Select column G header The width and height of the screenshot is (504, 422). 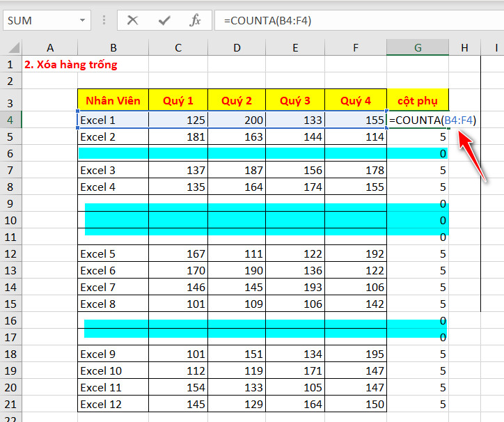(418, 47)
